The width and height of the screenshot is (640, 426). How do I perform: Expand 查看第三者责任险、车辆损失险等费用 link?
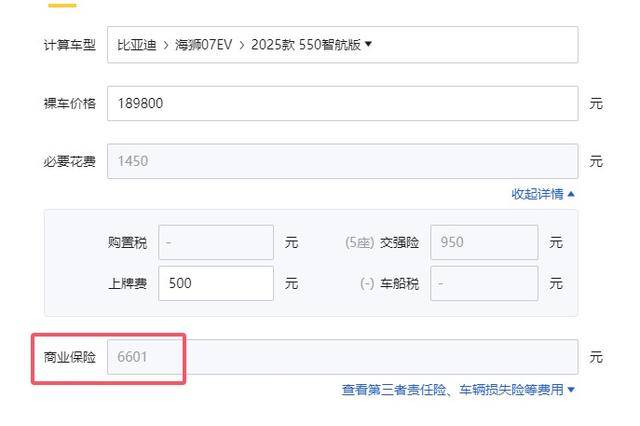[453, 390]
